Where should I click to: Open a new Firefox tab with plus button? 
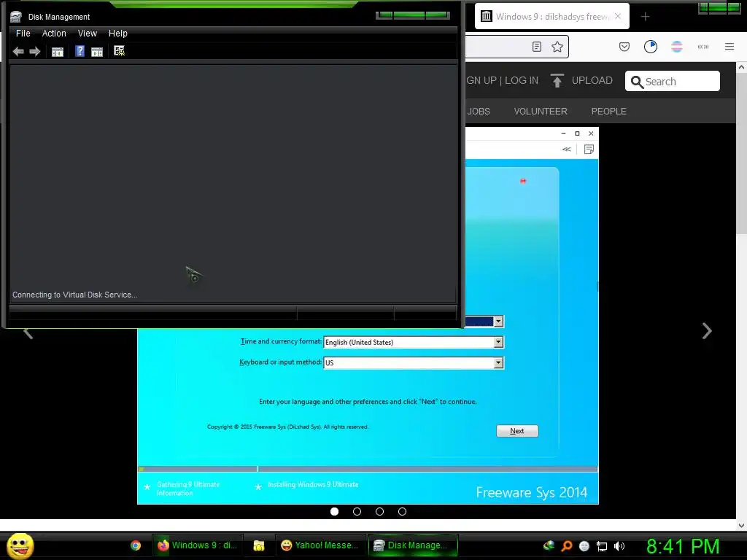(645, 17)
